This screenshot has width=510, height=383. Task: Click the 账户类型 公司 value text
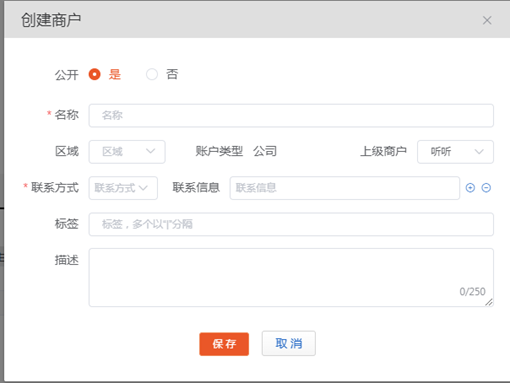point(265,151)
